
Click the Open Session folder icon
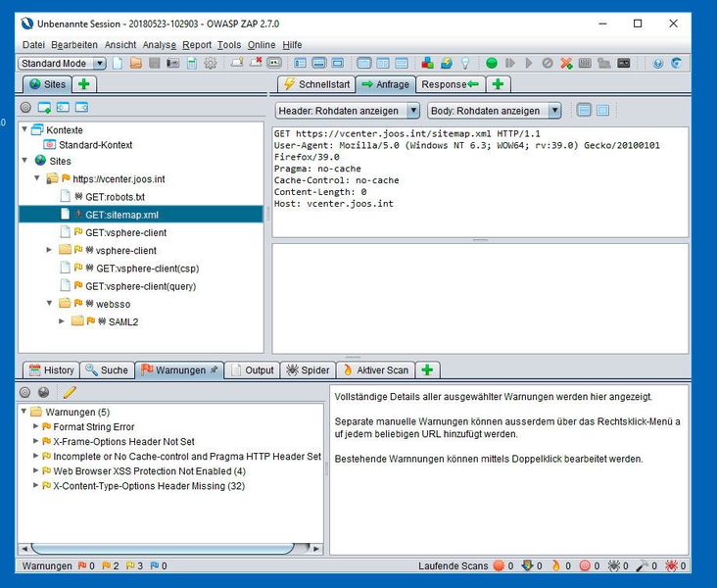(x=136, y=63)
